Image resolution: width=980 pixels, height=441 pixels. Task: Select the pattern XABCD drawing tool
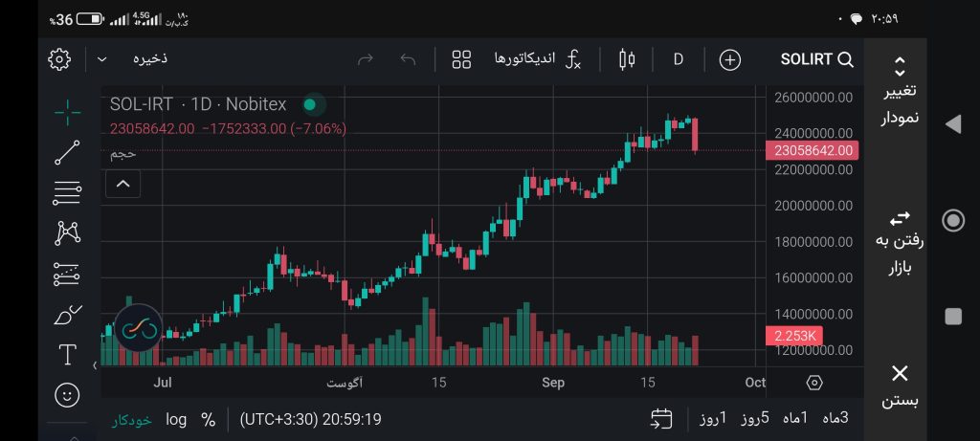click(68, 233)
